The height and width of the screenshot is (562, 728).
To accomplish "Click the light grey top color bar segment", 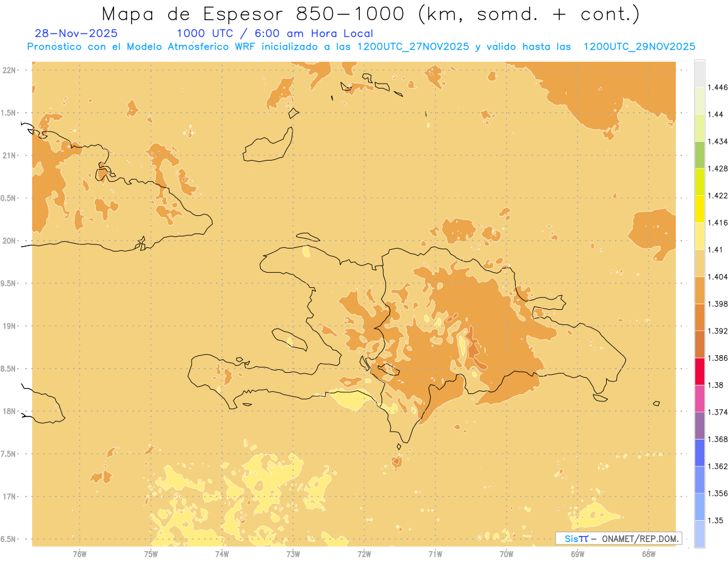I will (699, 73).
